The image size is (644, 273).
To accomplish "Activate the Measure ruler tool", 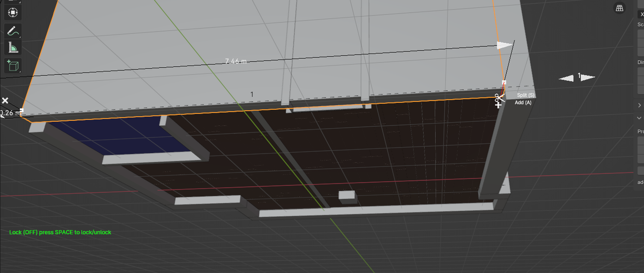I will click(x=13, y=47).
